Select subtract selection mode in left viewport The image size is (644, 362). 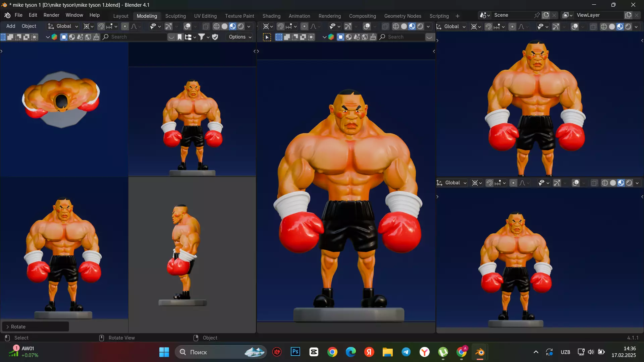click(x=19, y=37)
